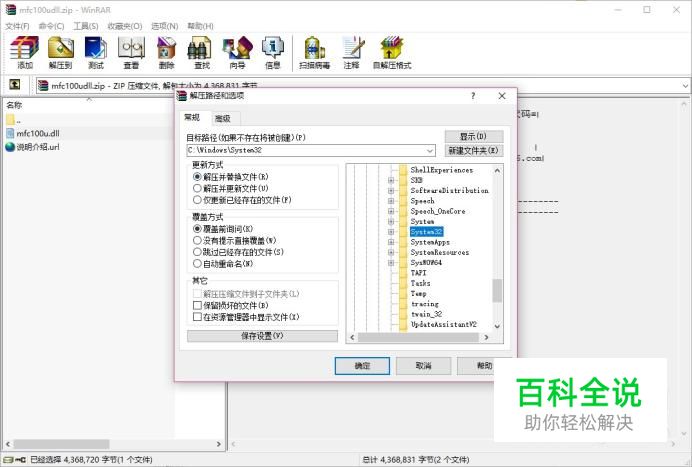Switch to the 常规 tab
The width and height of the screenshot is (692, 467).
192,117
